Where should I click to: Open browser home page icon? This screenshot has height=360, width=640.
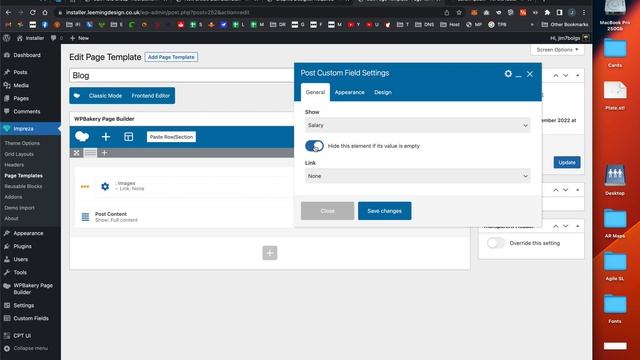coord(45,13)
